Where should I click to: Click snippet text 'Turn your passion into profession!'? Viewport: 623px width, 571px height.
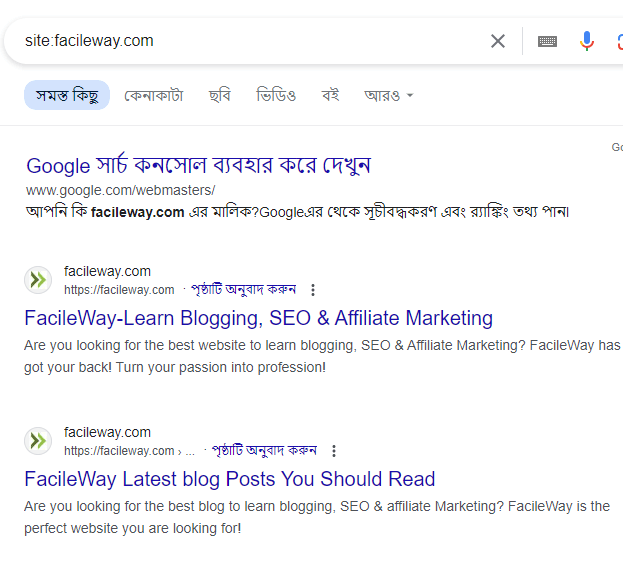pos(221,368)
